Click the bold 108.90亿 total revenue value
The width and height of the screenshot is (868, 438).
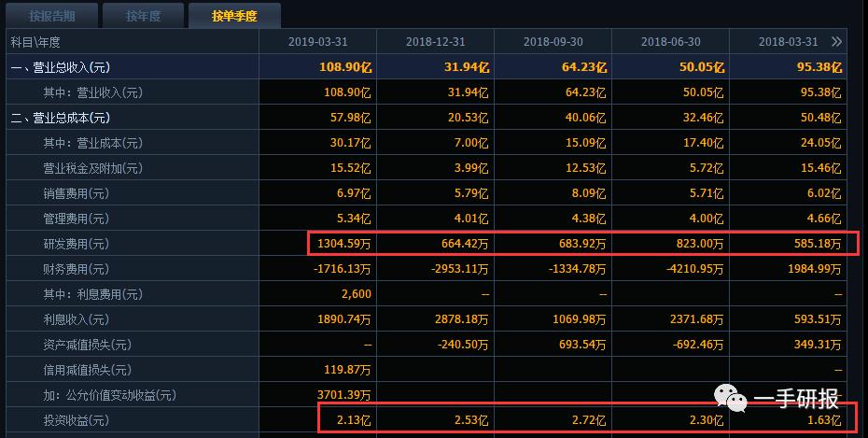coord(345,67)
